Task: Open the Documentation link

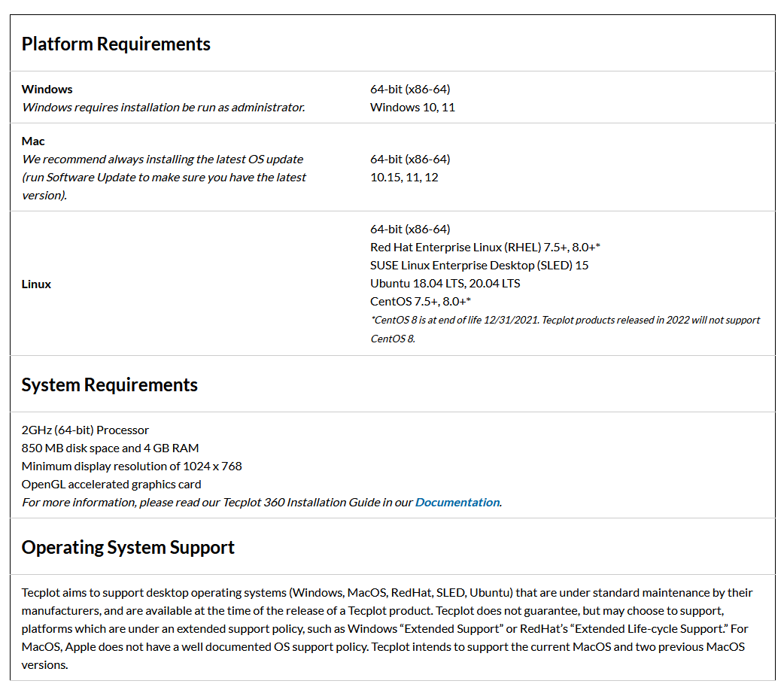Action: (457, 502)
